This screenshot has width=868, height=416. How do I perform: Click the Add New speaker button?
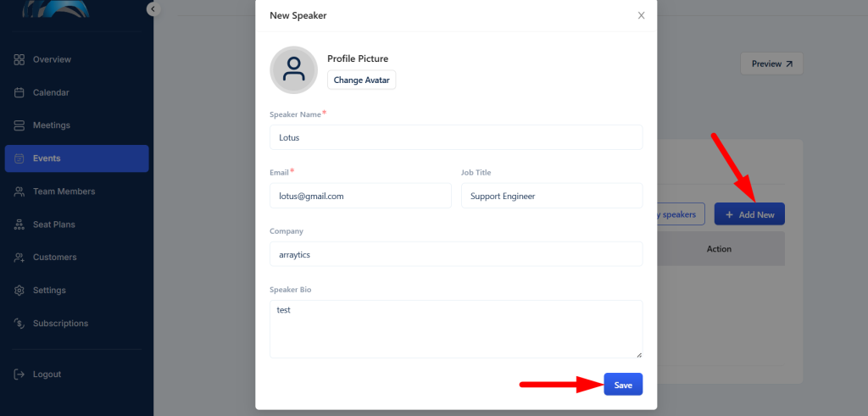749,214
